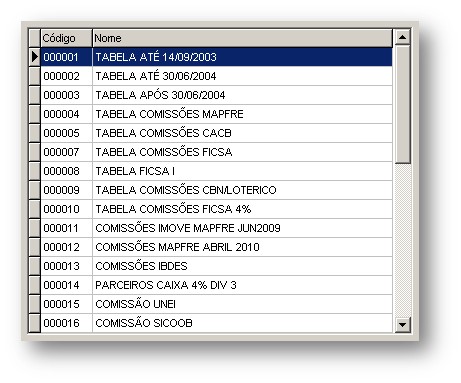
Task: Click the scrollbar down arrow button
Action: tap(402, 324)
